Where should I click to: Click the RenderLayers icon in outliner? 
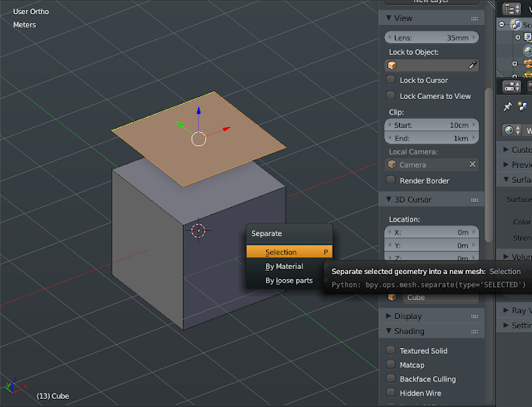tap(528, 37)
